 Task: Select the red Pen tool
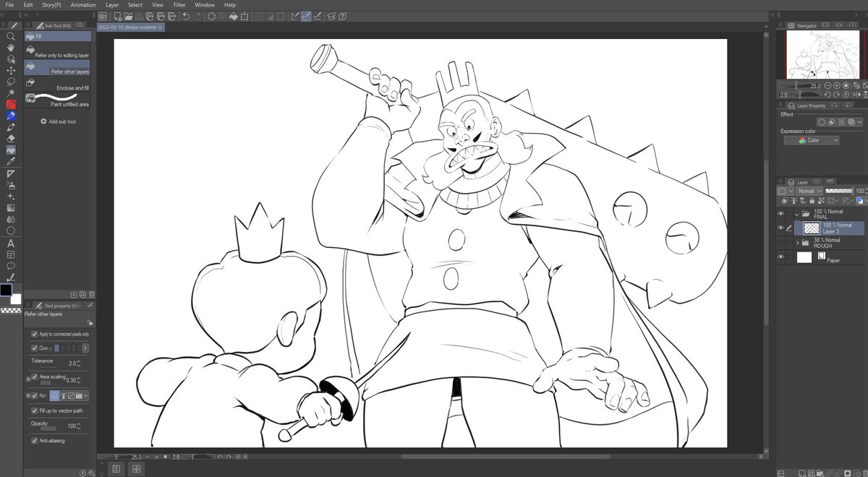[x=11, y=104]
